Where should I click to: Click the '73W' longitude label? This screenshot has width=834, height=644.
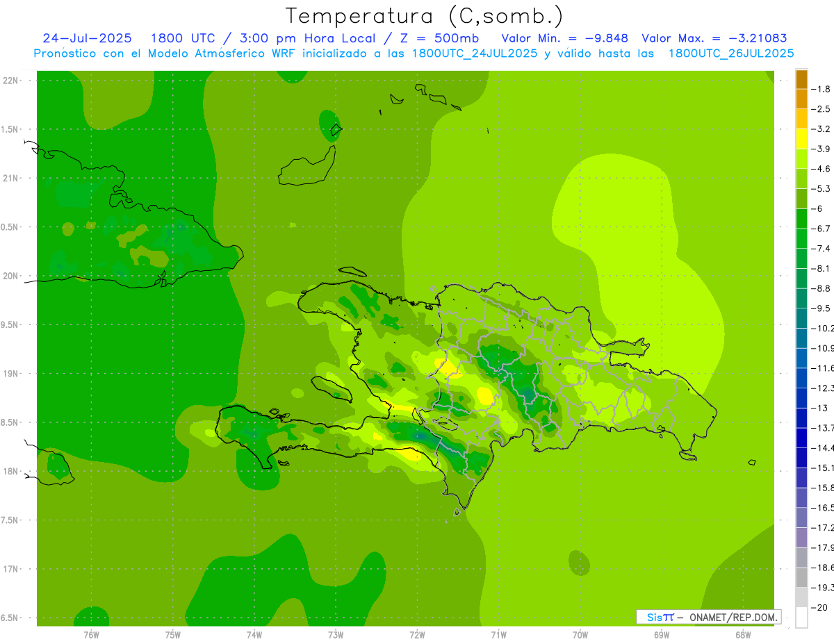336,634
